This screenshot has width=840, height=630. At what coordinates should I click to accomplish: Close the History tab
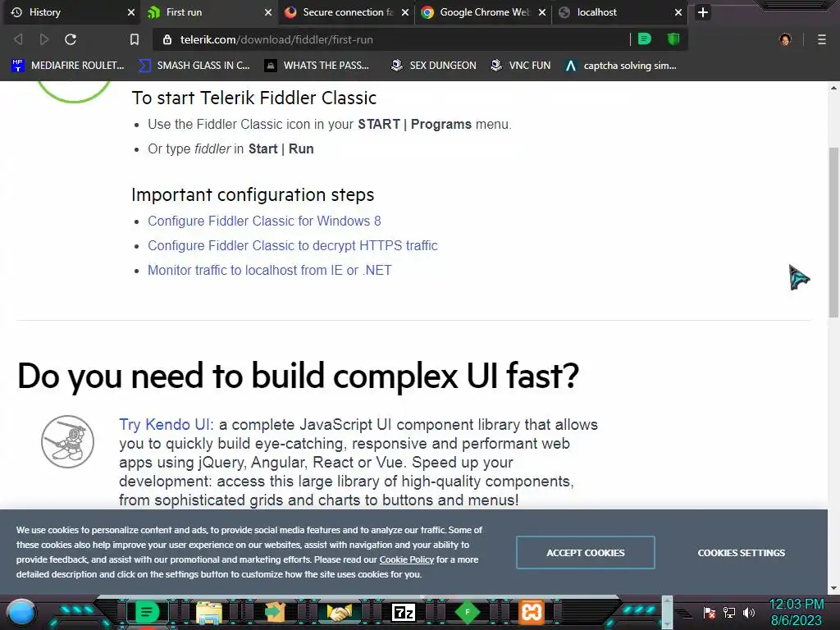131,12
